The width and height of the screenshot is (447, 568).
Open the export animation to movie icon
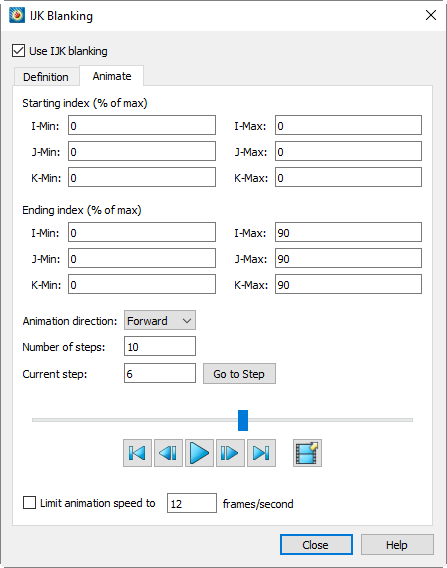tap(307, 453)
